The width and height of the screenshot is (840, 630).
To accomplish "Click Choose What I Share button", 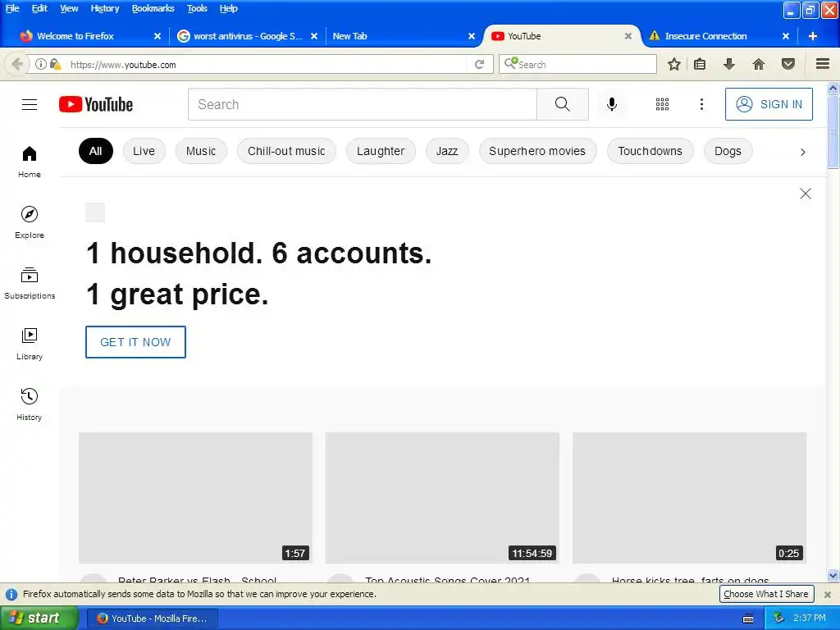I will [766, 594].
